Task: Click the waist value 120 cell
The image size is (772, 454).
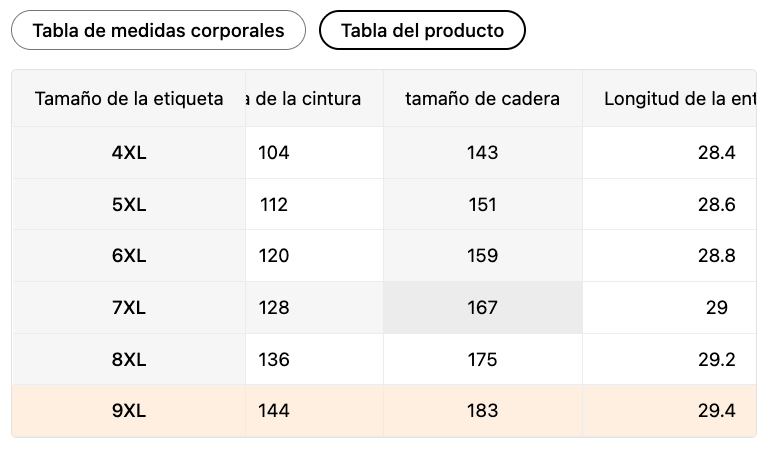Action: (x=314, y=256)
